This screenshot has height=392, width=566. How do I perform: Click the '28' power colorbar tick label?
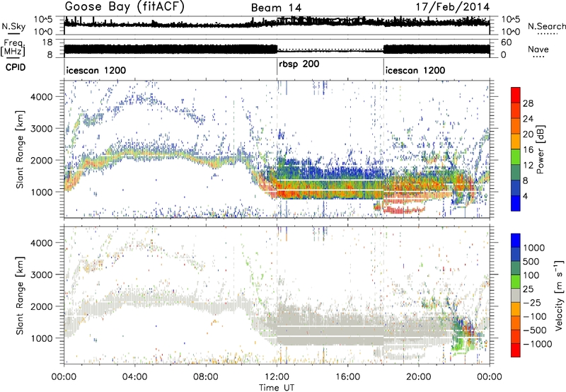(528, 103)
